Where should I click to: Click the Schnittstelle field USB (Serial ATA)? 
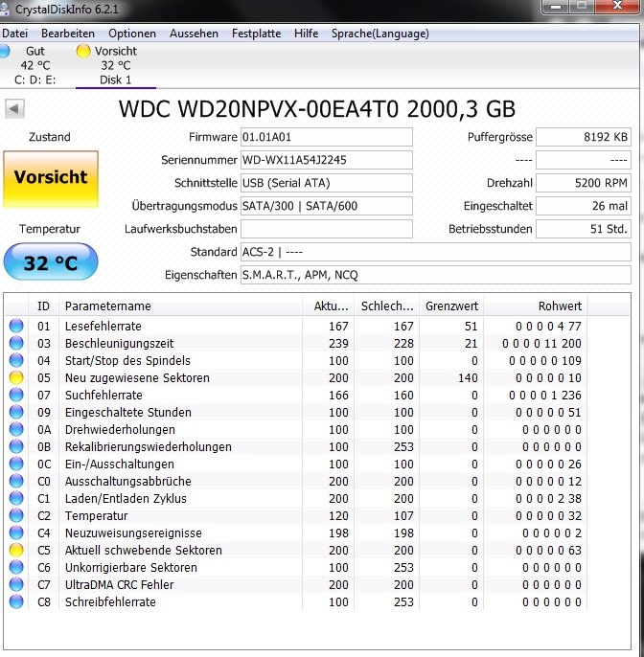(326, 183)
